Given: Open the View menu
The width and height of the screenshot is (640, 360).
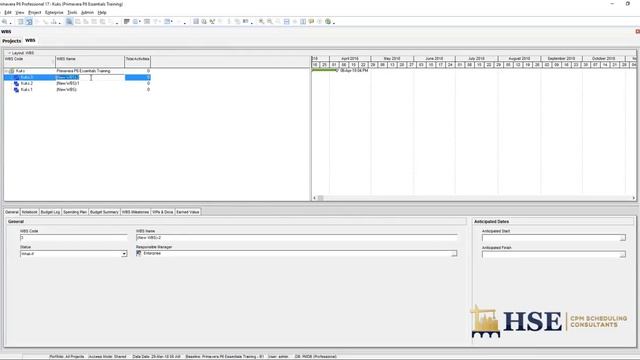Looking at the screenshot, I should click(x=20, y=13).
